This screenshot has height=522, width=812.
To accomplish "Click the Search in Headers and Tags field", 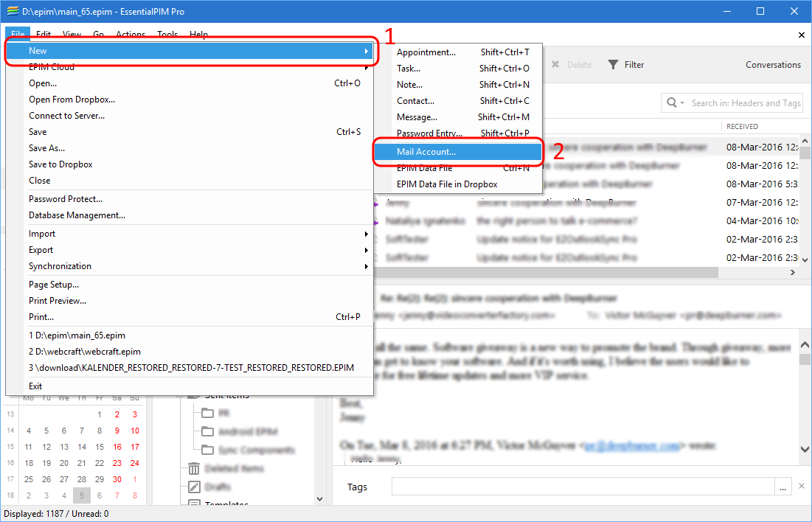I will click(746, 103).
